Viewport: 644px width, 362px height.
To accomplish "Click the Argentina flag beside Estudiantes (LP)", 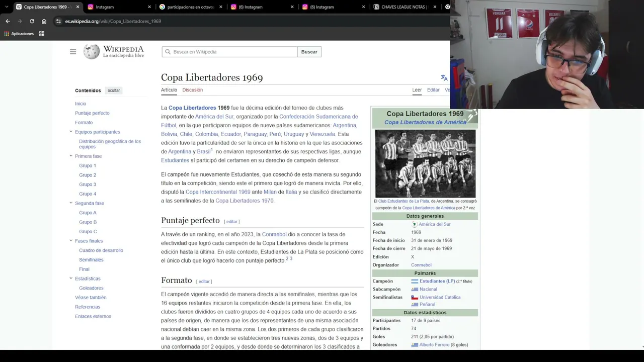I will pyautogui.click(x=415, y=281).
